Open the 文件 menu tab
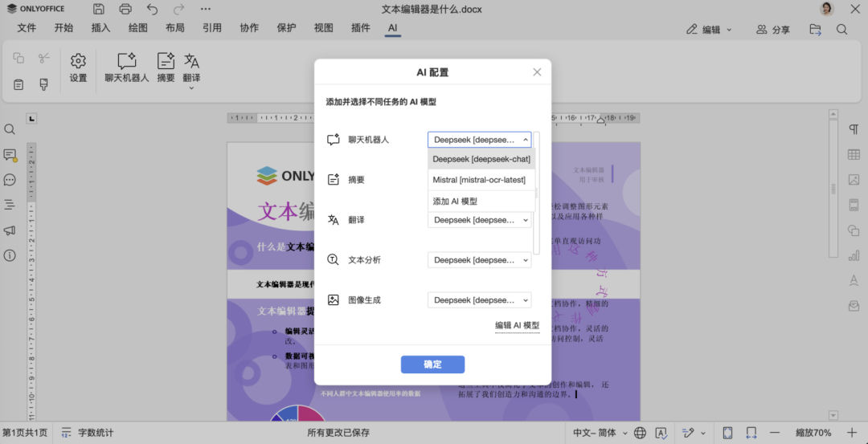The width and height of the screenshot is (868, 444). [27, 28]
